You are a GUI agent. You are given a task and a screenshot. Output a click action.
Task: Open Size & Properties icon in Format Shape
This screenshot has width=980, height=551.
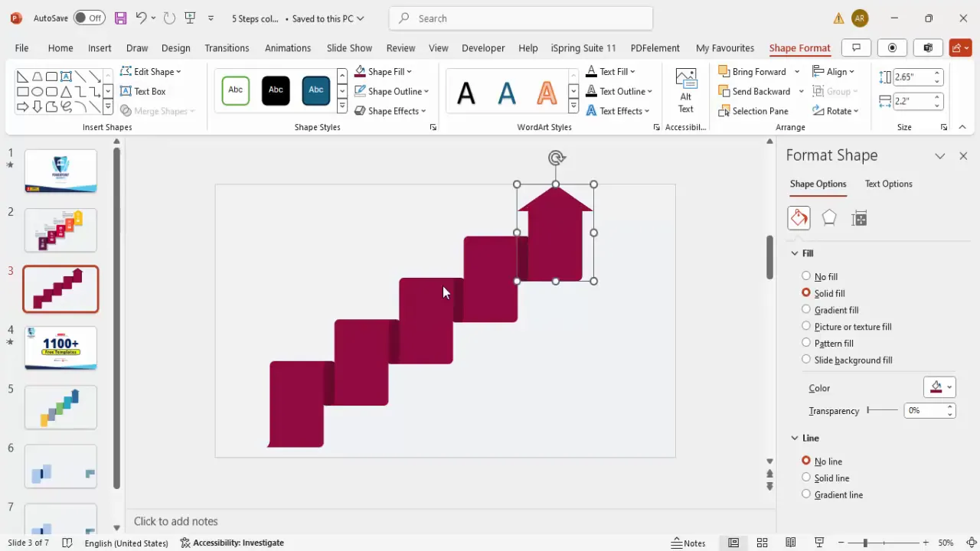click(x=859, y=218)
